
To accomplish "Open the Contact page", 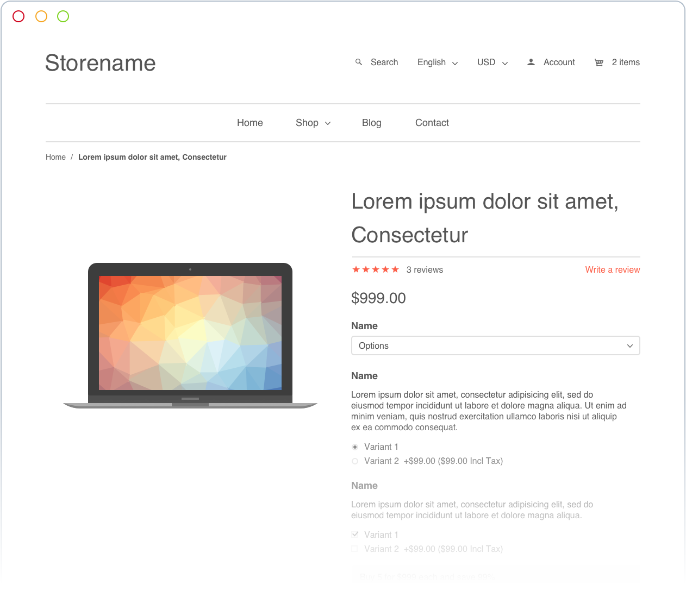I will click(x=432, y=123).
